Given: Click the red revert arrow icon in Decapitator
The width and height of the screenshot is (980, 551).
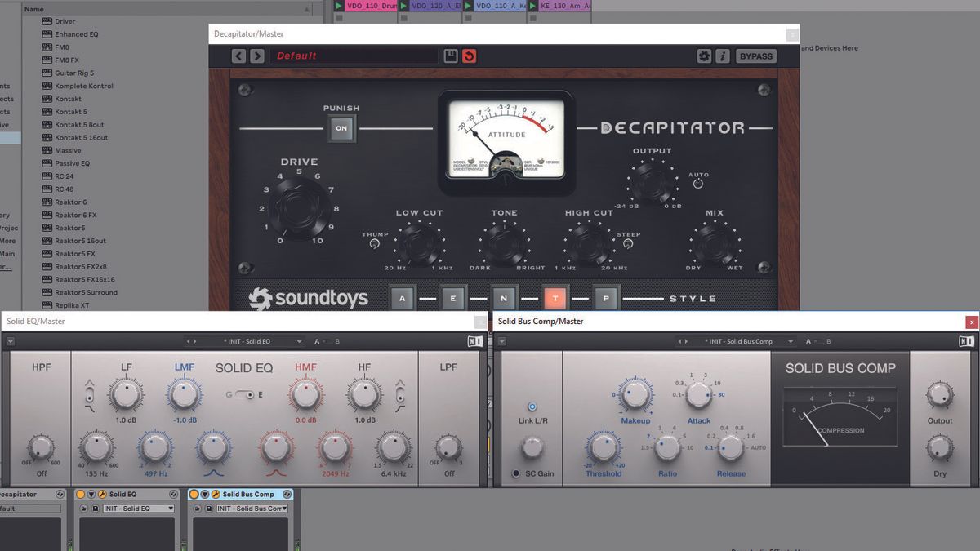Looking at the screenshot, I should point(467,56).
